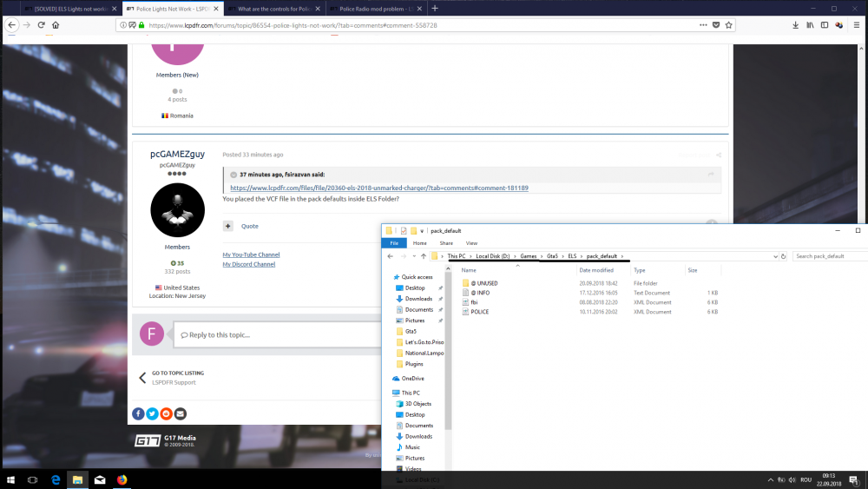Share topic by email
Image resolution: width=868 pixels, height=489 pixels.
click(x=181, y=413)
